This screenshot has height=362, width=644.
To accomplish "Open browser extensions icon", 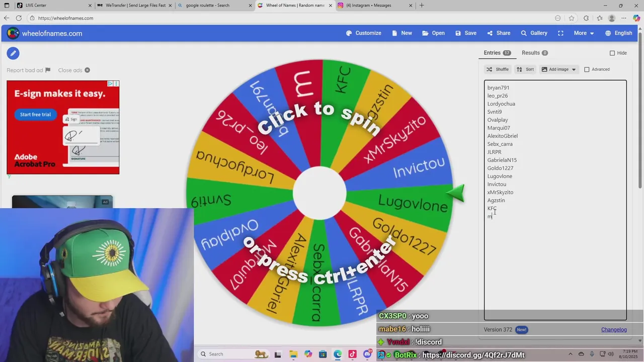I will point(586,18).
